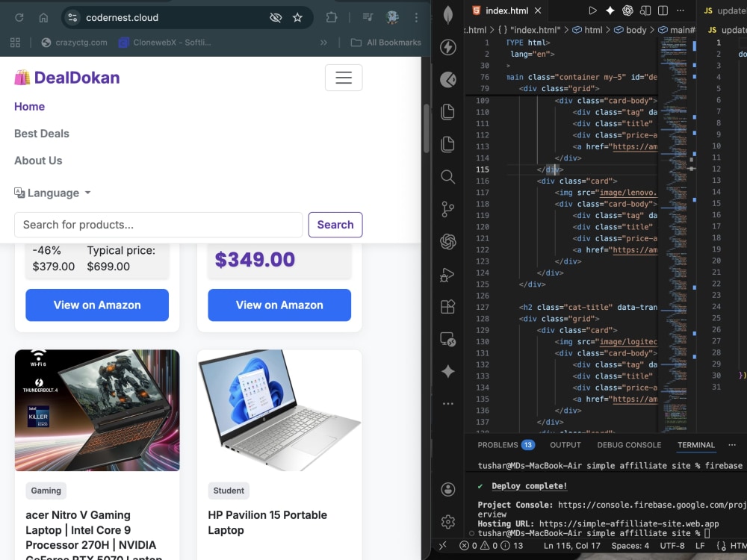Open the HP Pavilion 15 laptop image

(x=279, y=411)
